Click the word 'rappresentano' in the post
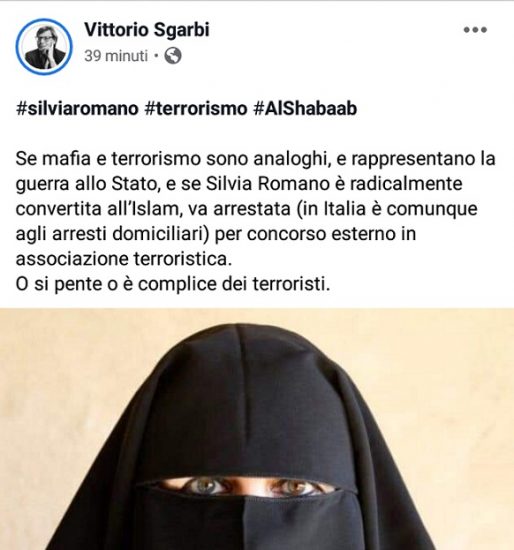Screen dimensions: 514x550 pyautogui.click(x=413, y=160)
